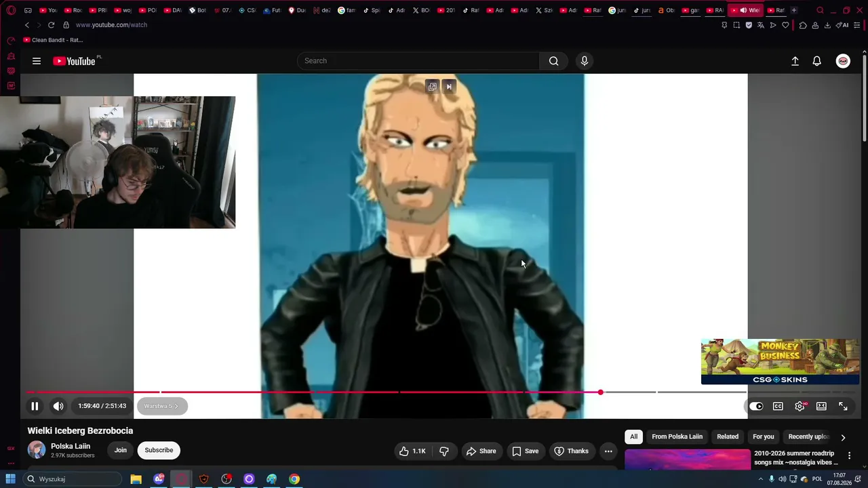Start voice search with the microphone
The image size is (868, 488).
(585, 61)
